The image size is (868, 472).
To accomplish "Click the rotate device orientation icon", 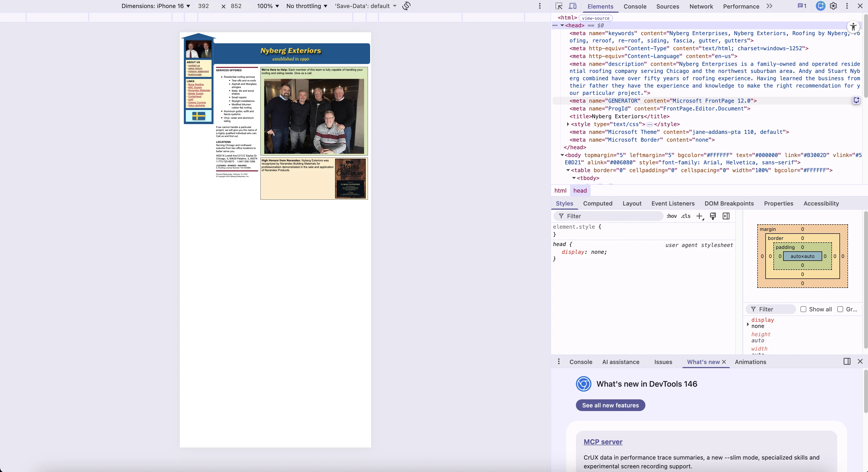I will 406,6.
